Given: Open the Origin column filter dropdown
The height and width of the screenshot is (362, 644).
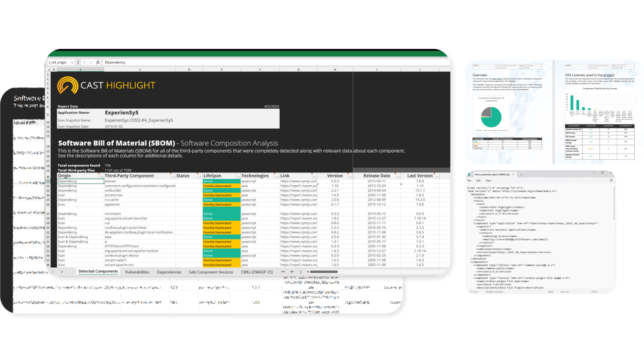Looking at the screenshot, I should click(x=101, y=176).
